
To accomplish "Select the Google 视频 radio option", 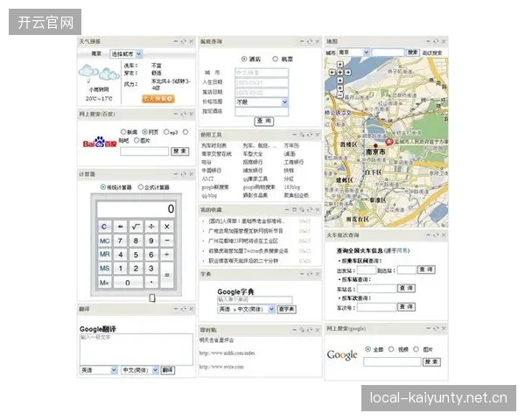I will click(391, 349).
